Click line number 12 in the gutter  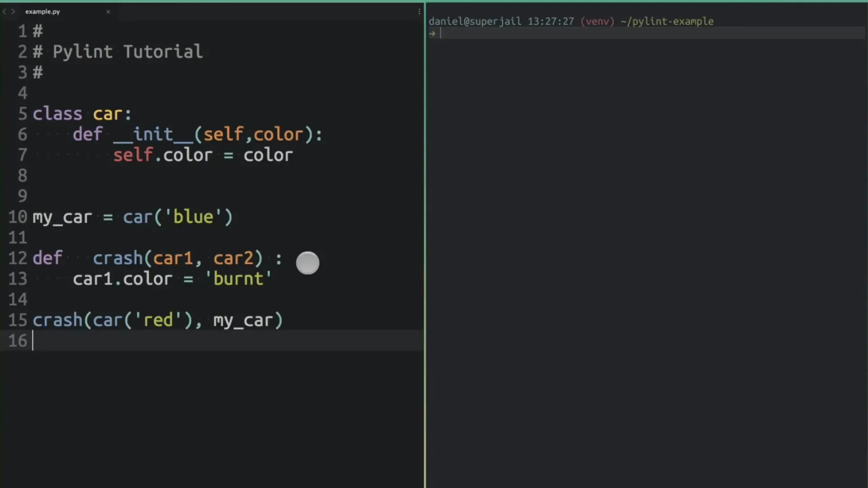(18, 258)
